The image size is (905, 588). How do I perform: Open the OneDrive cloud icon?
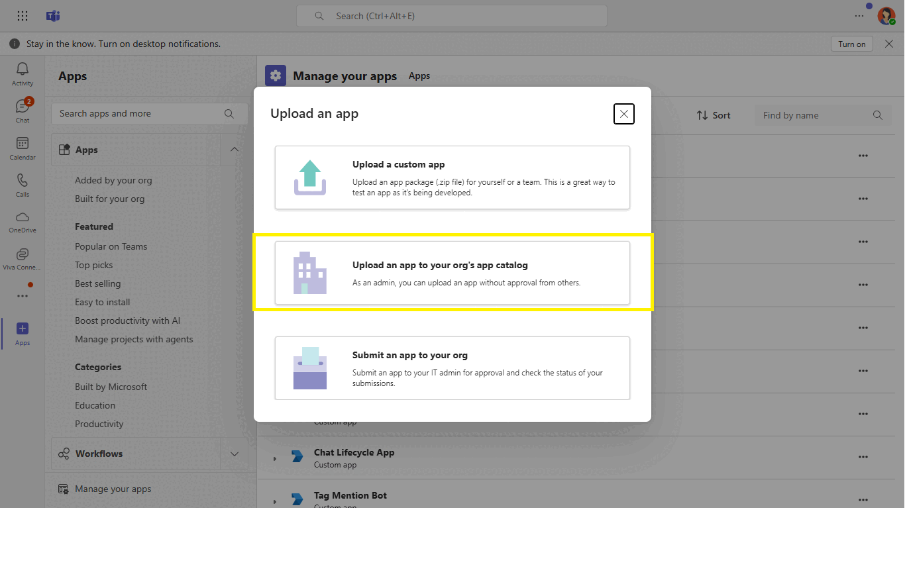(x=23, y=217)
